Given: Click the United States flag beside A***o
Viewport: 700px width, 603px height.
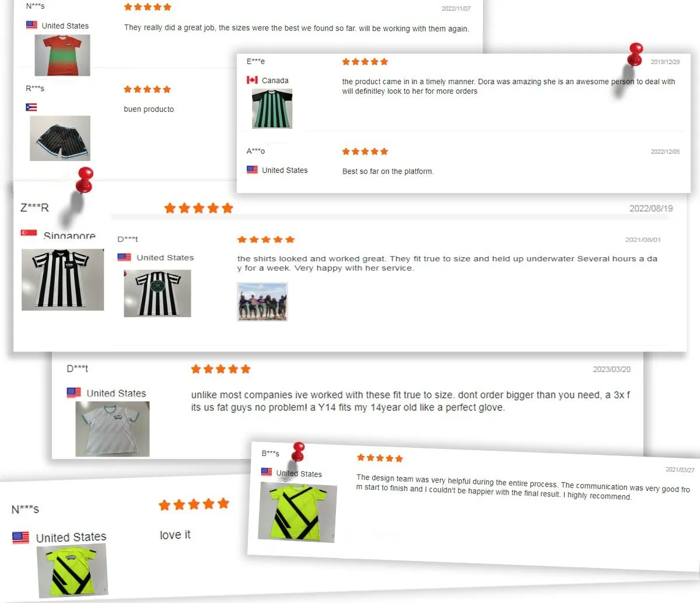Looking at the screenshot, I should coord(252,170).
